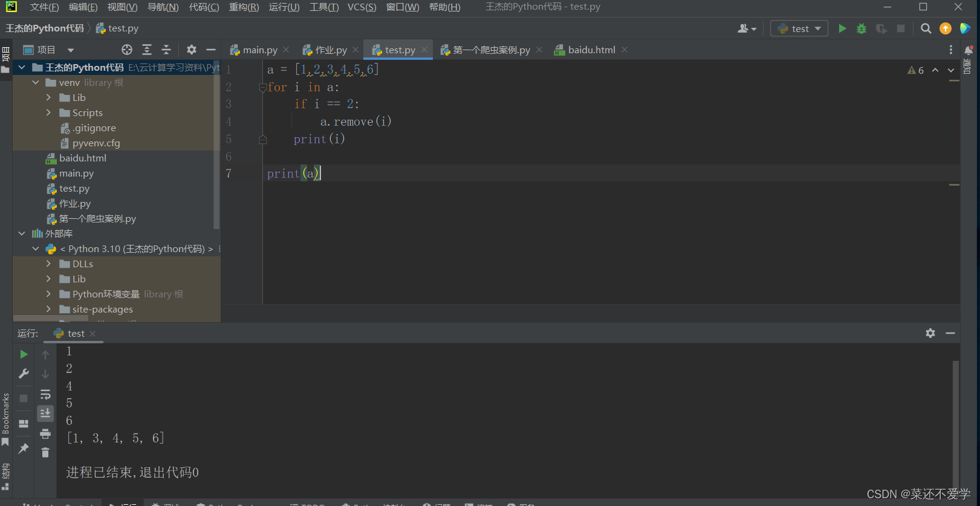Collapse the 外部库 node
This screenshot has height=506, width=980.
[22, 233]
